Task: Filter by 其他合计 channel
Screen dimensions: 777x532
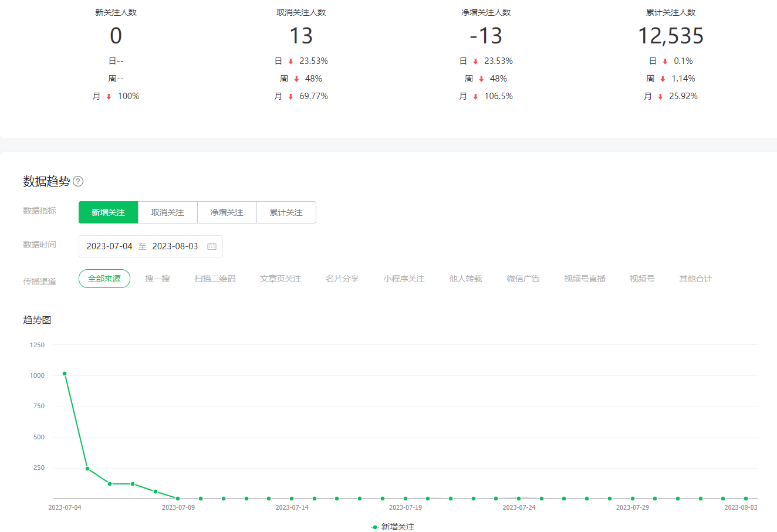Action: click(695, 279)
